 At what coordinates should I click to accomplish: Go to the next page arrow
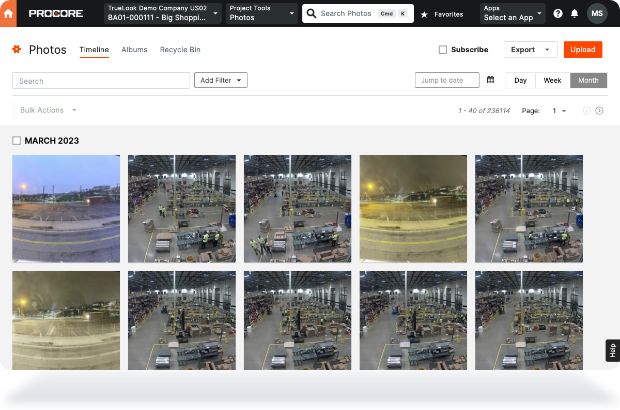[599, 111]
